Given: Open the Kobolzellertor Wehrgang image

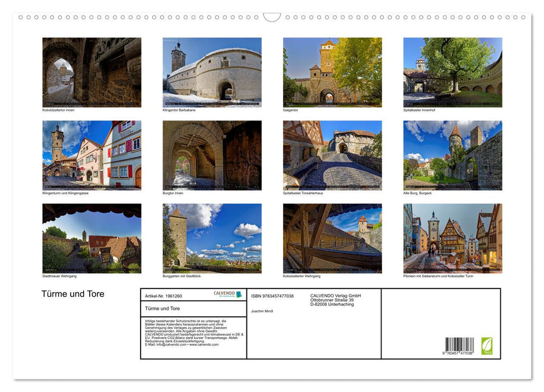Looking at the screenshot, I should pos(332,238).
